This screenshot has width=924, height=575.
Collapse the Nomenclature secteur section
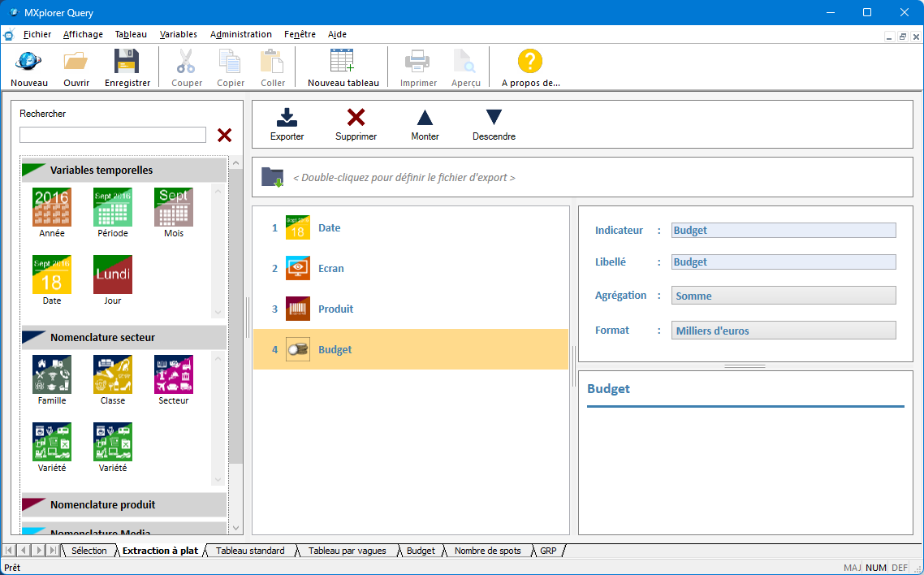pyautogui.click(x=123, y=338)
